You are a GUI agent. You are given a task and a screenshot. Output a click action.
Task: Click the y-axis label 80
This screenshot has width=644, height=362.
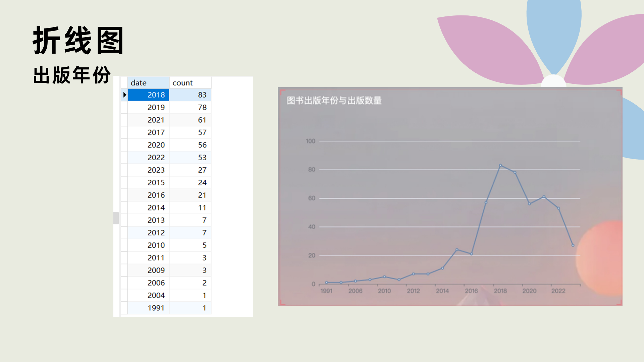coord(312,170)
